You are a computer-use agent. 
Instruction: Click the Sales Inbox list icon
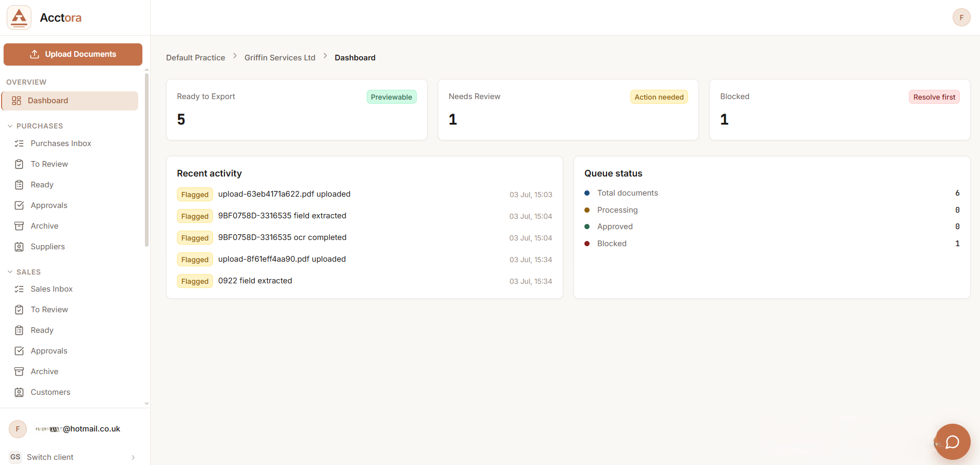pyautogui.click(x=19, y=289)
